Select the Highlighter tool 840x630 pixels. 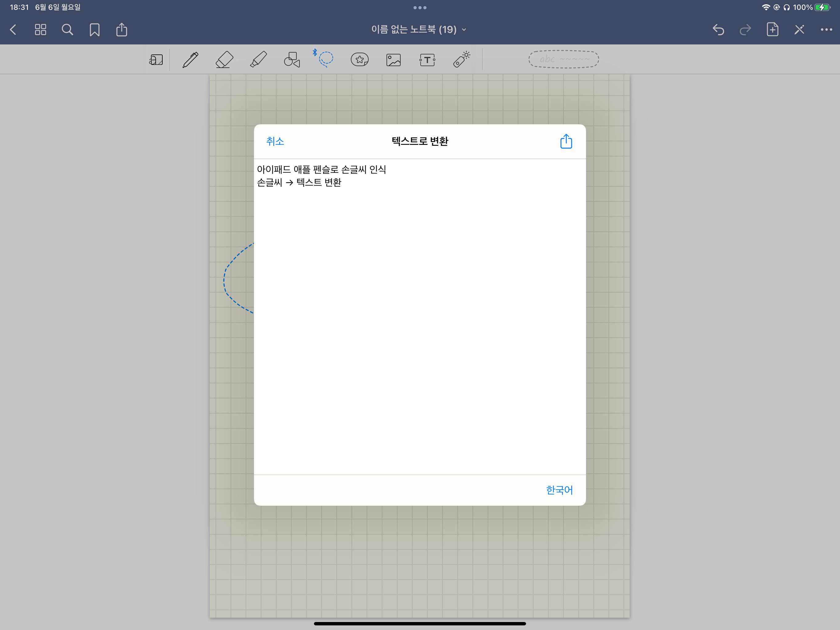click(258, 60)
